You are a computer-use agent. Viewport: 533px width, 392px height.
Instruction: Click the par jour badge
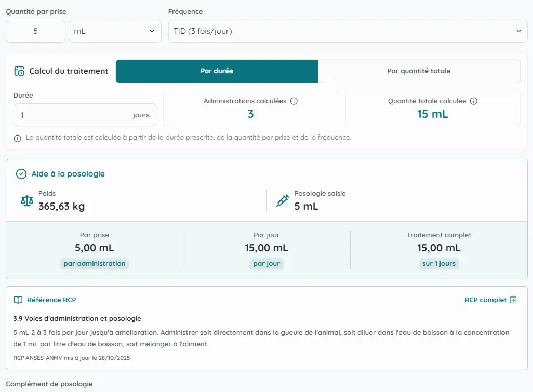(x=266, y=264)
